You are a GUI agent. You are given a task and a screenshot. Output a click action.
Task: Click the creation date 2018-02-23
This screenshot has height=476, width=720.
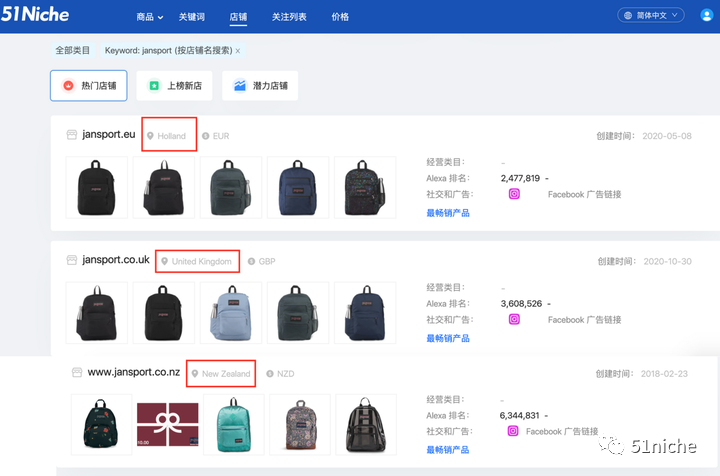(664, 374)
